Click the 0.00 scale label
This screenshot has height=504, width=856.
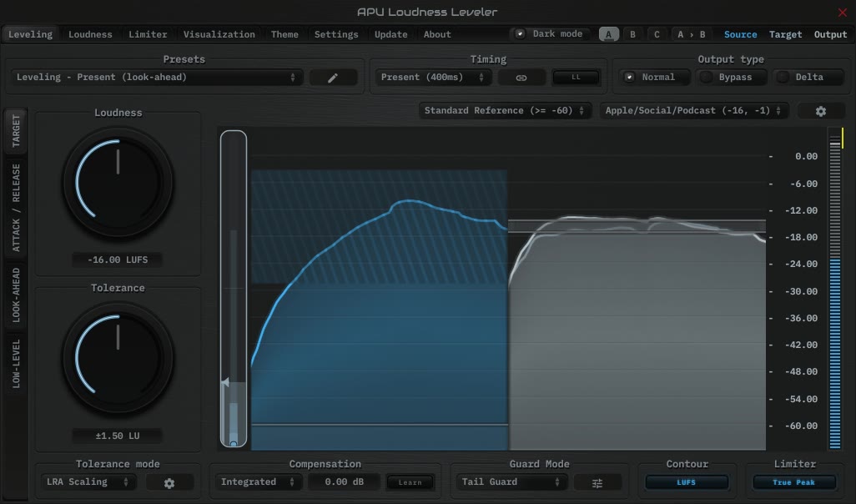tap(806, 156)
